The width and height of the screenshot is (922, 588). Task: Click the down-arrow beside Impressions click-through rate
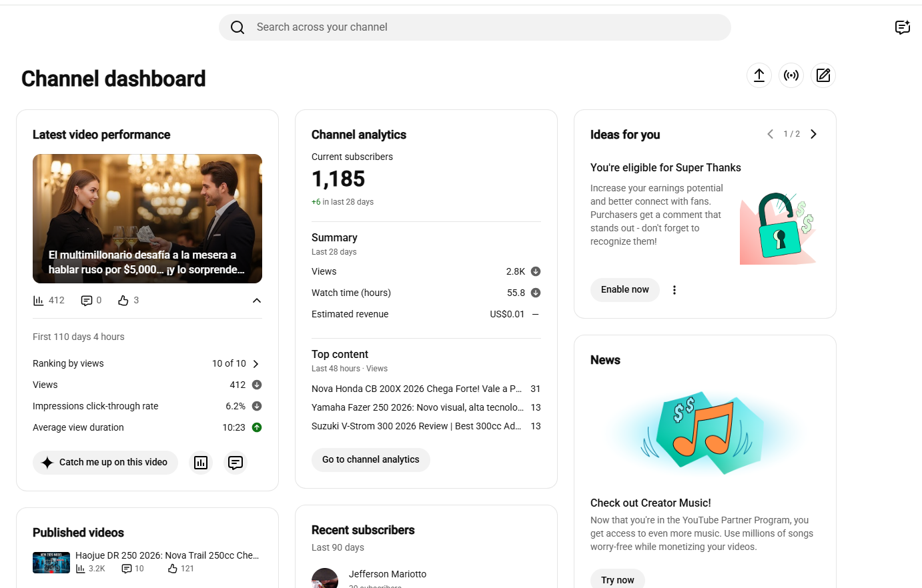[257, 406]
